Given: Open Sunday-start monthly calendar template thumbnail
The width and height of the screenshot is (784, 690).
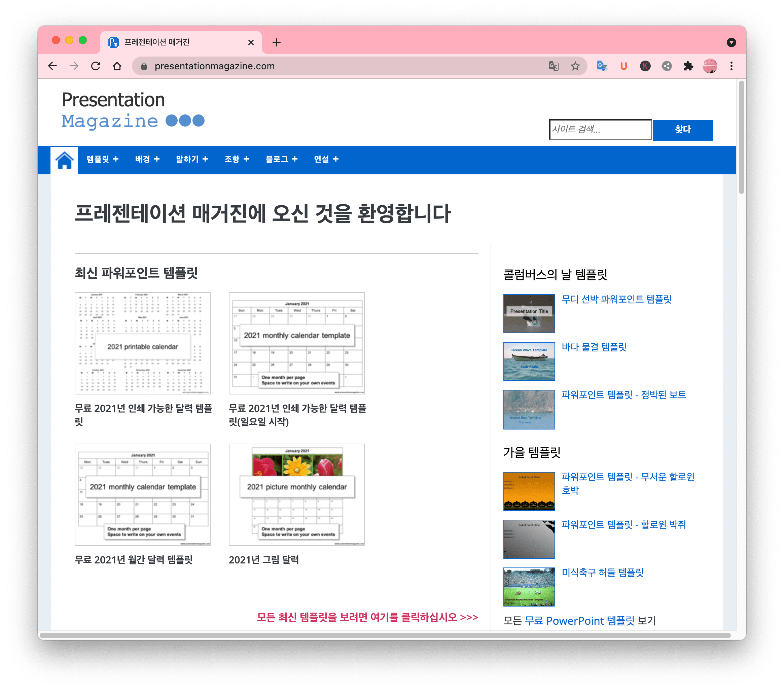Looking at the screenshot, I should pos(296,343).
